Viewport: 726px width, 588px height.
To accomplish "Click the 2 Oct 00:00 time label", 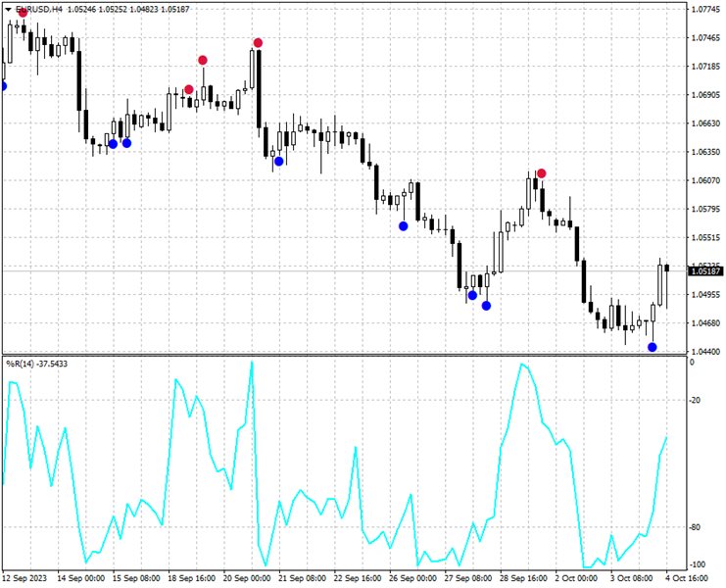I will pos(577,578).
